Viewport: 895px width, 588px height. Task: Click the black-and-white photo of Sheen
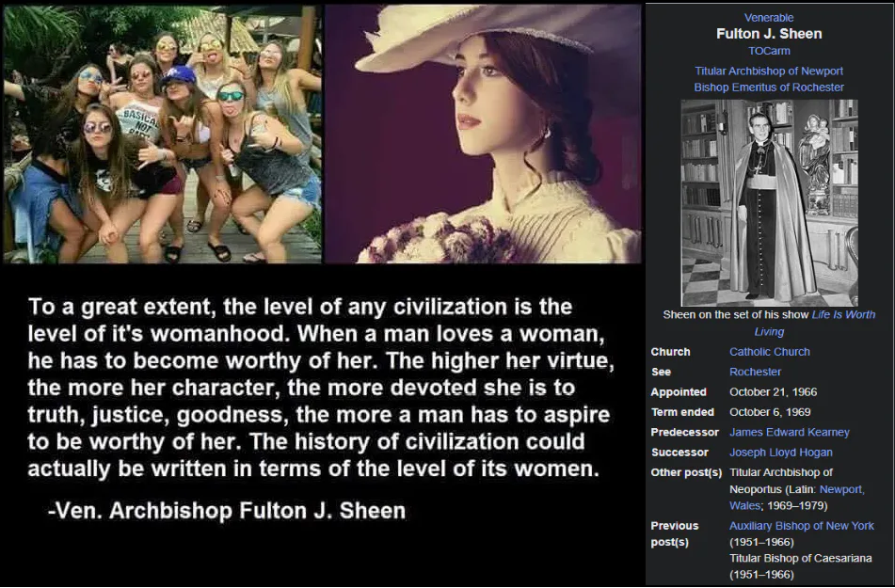770,203
